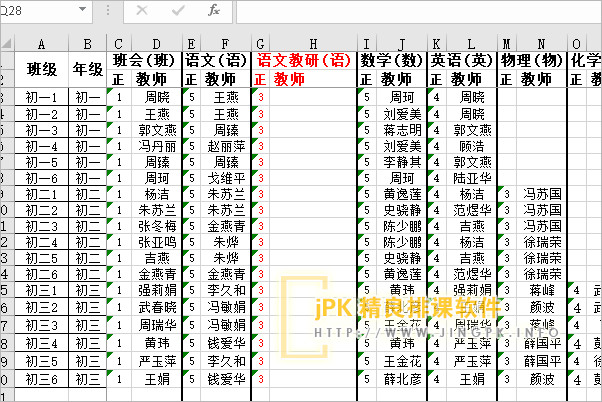Select column B header
Image resolution: width=602 pixels, height=402 pixels.
[88, 44]
